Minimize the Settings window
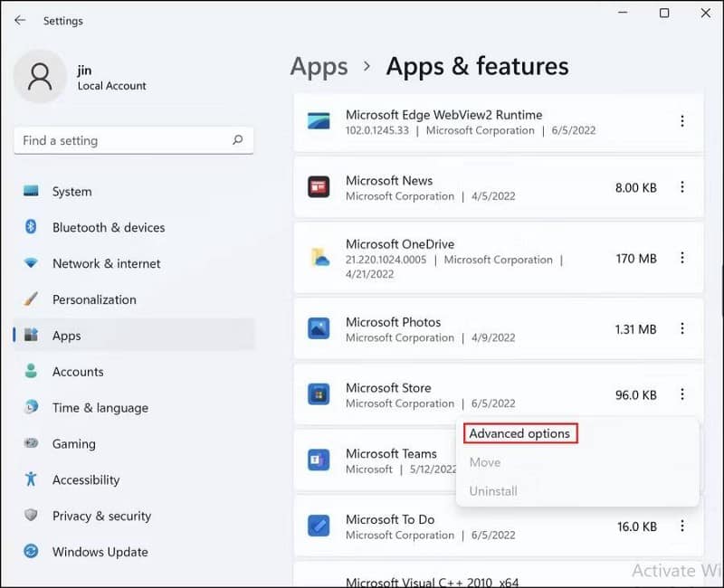Image resolution: width=724 pixels, height=588 pixels. [623, 13]
